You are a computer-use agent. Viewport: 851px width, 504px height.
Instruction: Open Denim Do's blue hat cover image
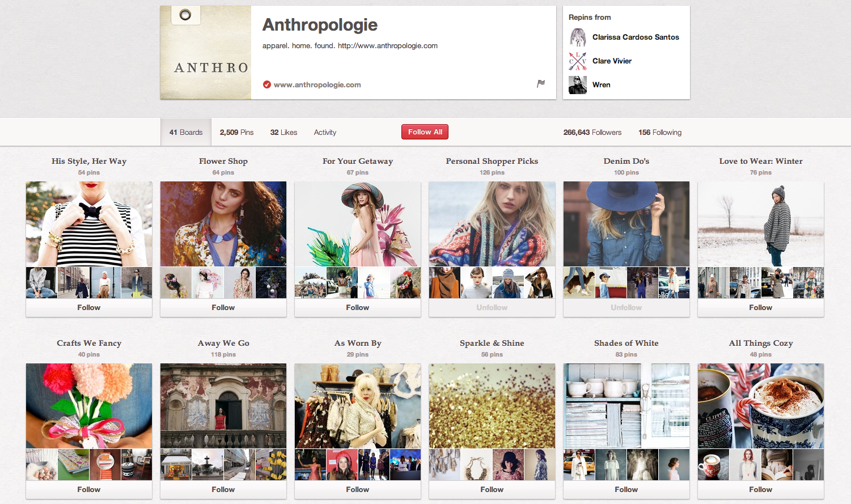pos(626,224)
